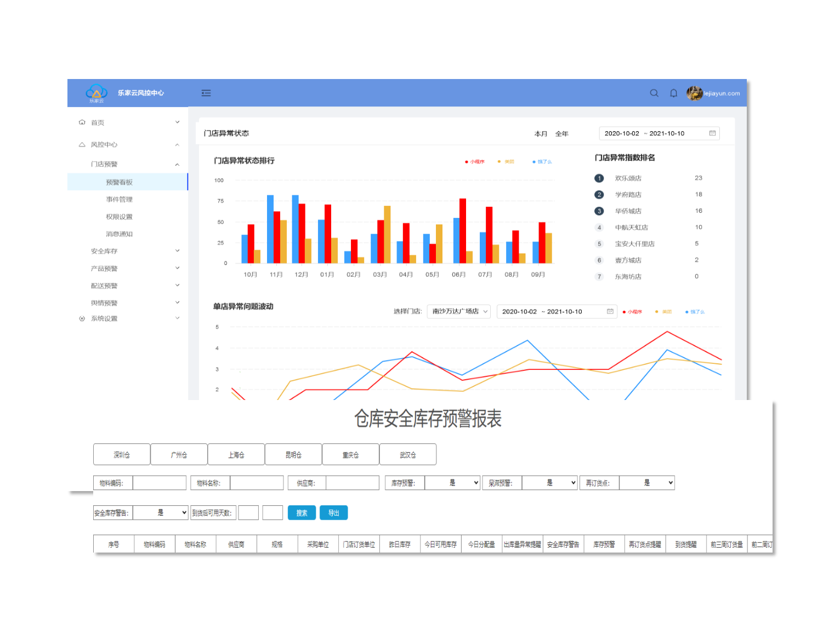Toggle 美团 legend in bar chart
The height and width of the screenshot is (631, 840).
click(506, 162)
